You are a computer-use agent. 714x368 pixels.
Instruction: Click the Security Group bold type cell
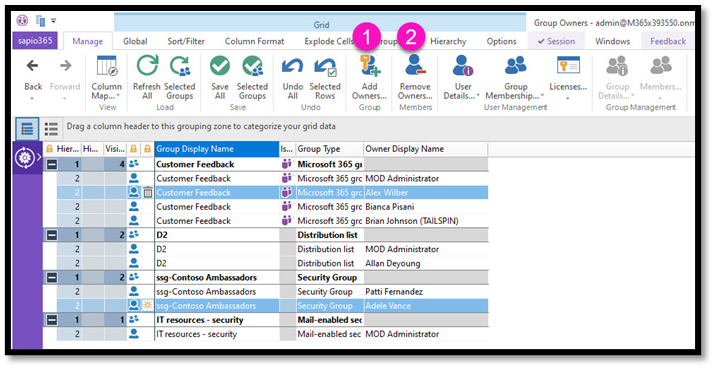pyautogui.click(x=329, y=277)
